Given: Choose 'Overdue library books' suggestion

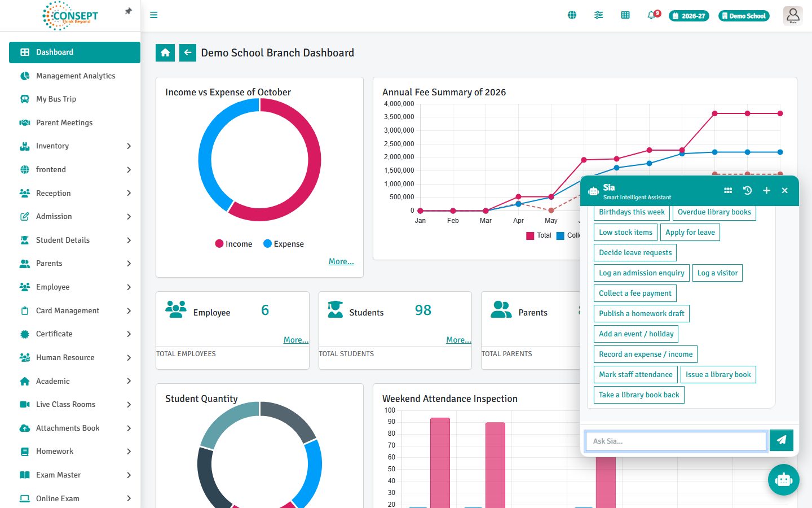Looking at the screenshot, I should click(x=714, y=212).
